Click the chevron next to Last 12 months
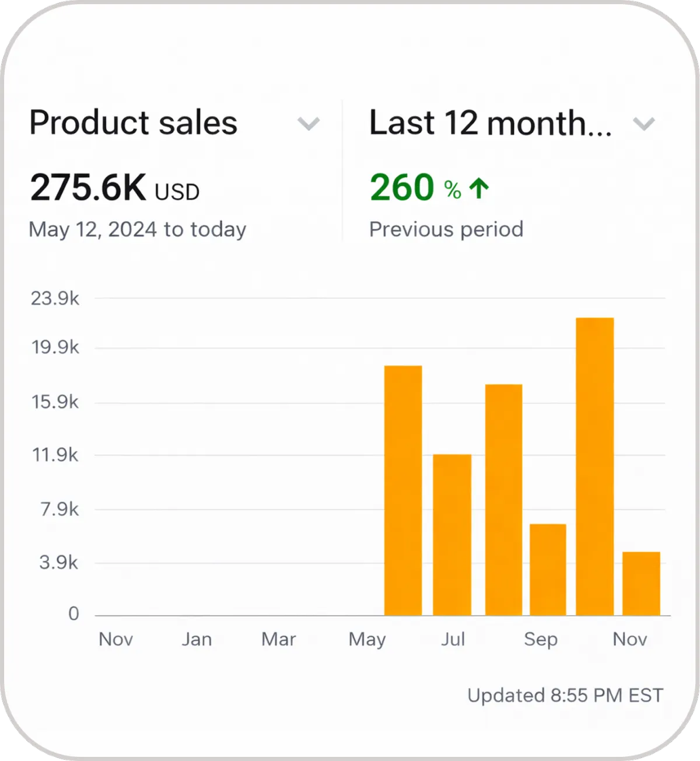Screen dimensions: 700x761 tap(643, 124)
